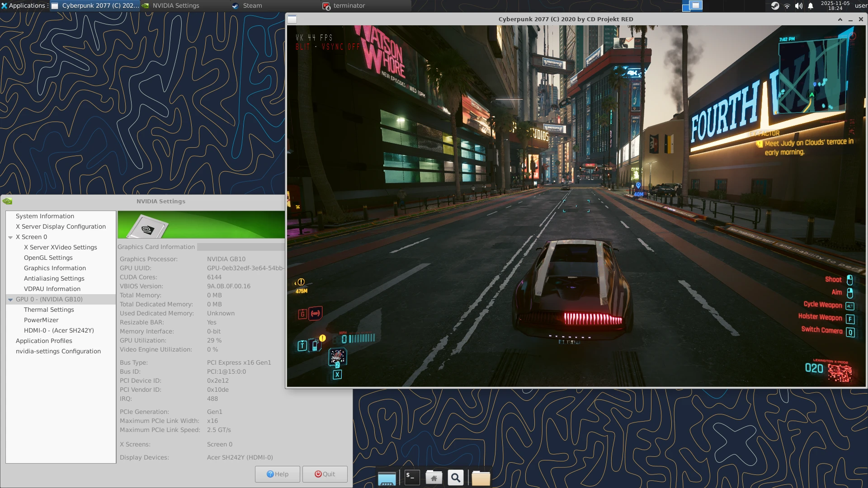Click the leftmost blue window icon in the dock

(x=387, y=478)
